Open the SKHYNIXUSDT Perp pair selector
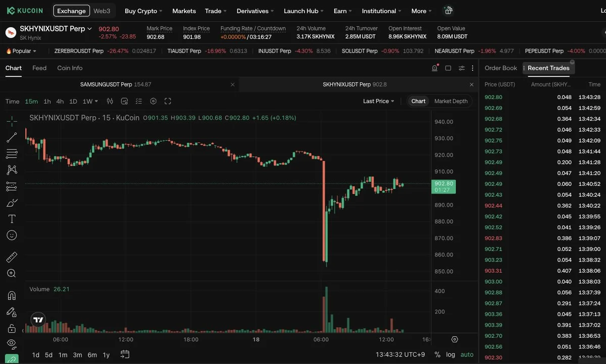This screenshot has width=606, height=364. (56, 29)
